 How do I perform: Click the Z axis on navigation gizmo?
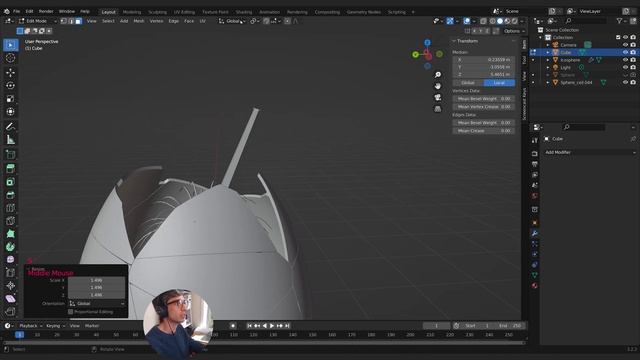point(427,42)
